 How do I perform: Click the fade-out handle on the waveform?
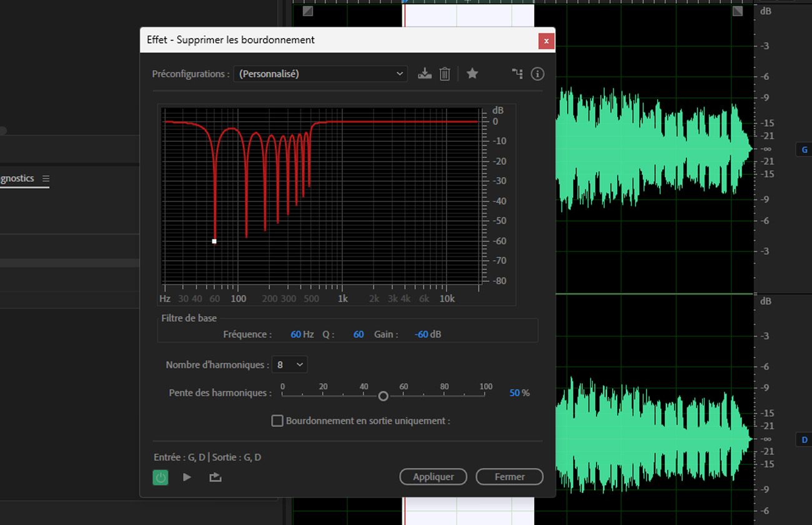(x=738, y=11)
